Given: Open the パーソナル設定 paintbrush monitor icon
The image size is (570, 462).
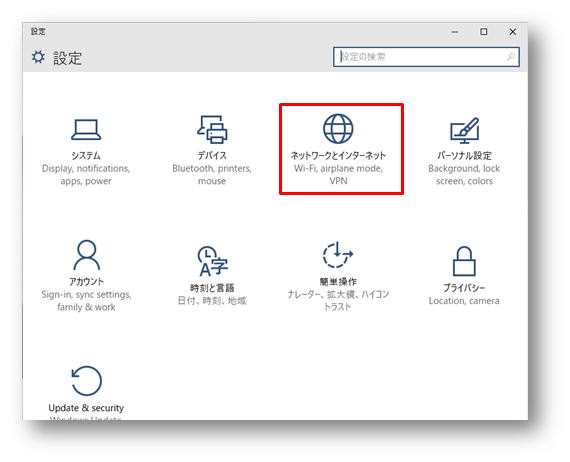Looking at the screenshot, I should click(465, 130).
